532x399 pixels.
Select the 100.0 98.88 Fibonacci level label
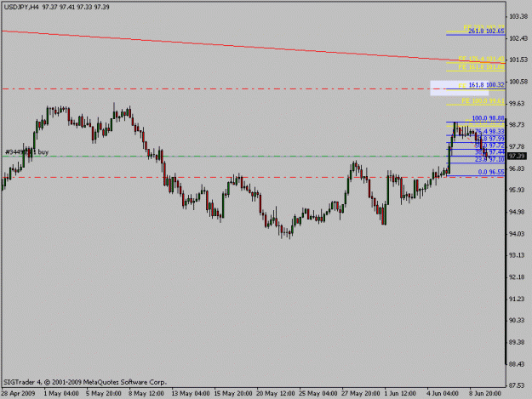pos(489,118)
